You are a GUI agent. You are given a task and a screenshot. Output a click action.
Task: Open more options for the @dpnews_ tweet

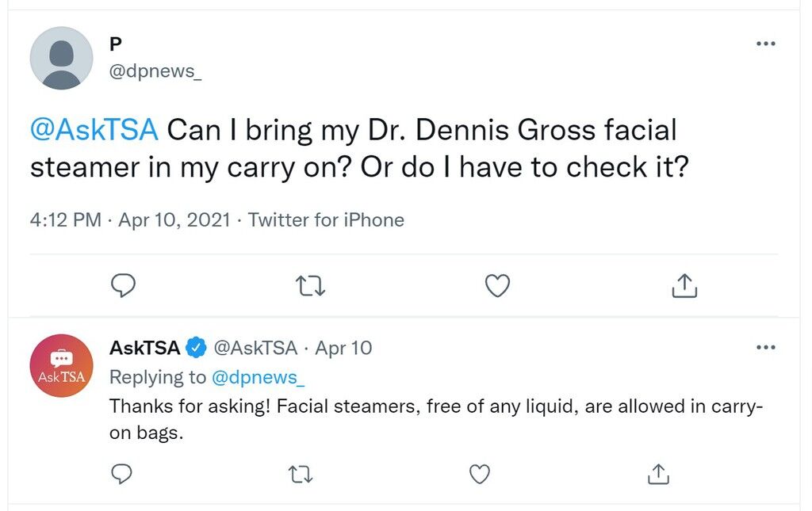tap(766, 44)
